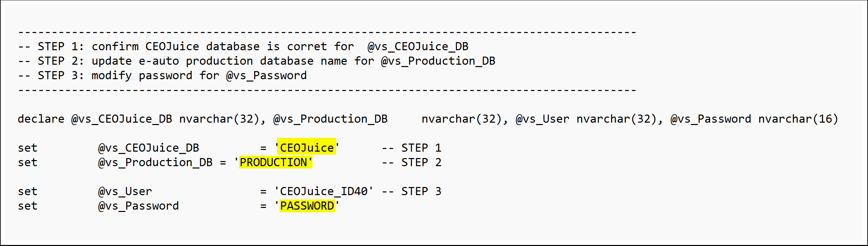Viewport: 868px width, 246px height.
Task: Click @vs_Password in the set statement
Action: 138,206
